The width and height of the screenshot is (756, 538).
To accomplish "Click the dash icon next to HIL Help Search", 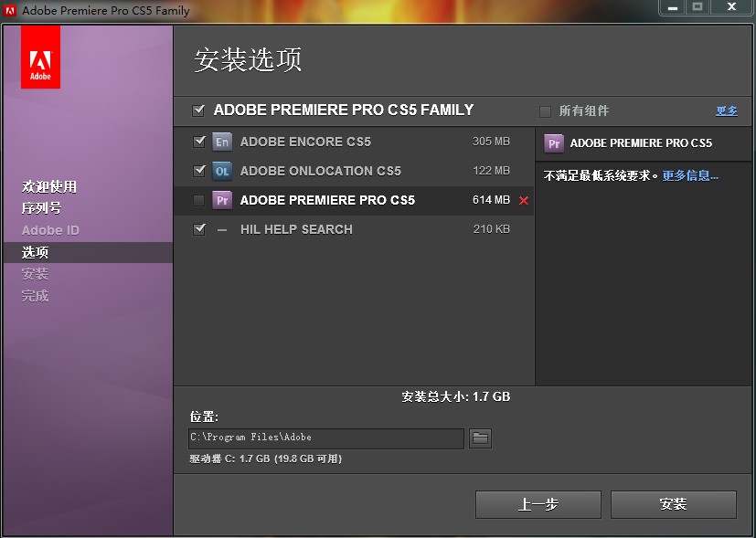I will [x=222, y=230].
